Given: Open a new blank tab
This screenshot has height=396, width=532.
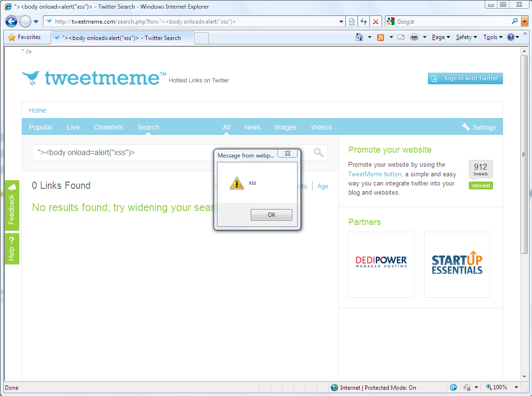Looking at the screenshot, I should click(202, 38).
